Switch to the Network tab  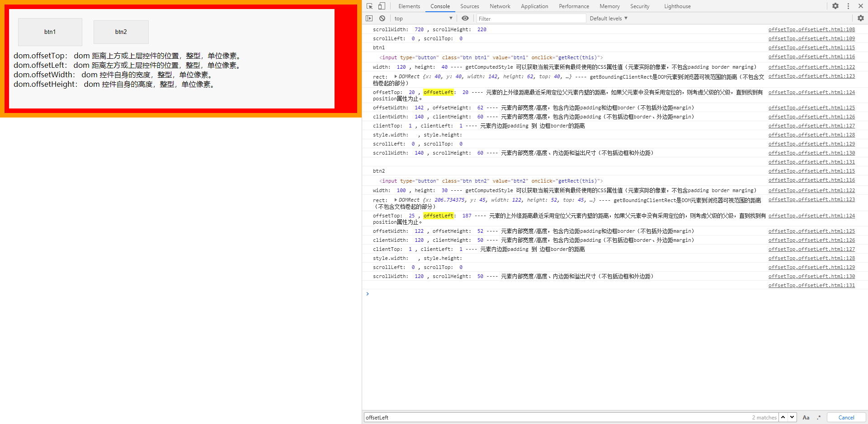[x=500, y=6]
